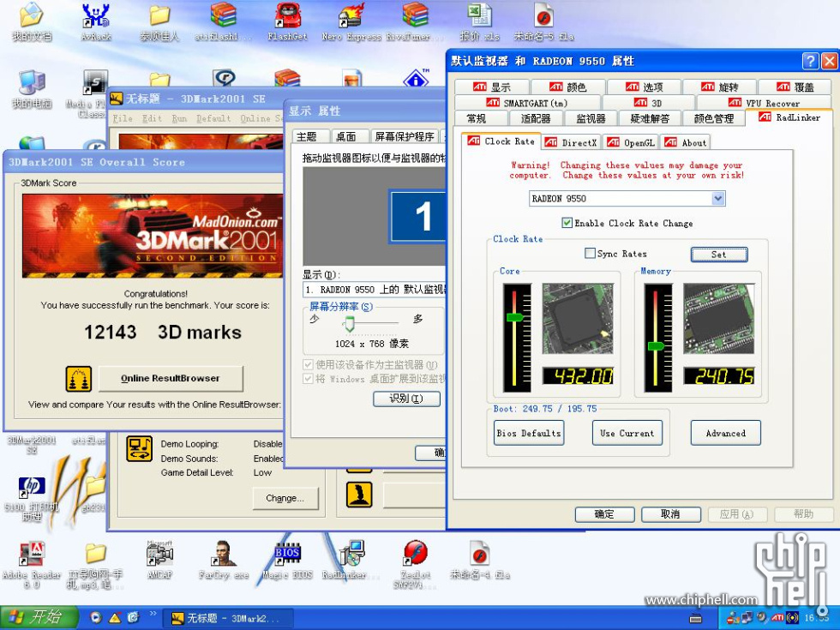
Task: Open the ATI 旋转 tab
Action: click(x=719, y=87)
